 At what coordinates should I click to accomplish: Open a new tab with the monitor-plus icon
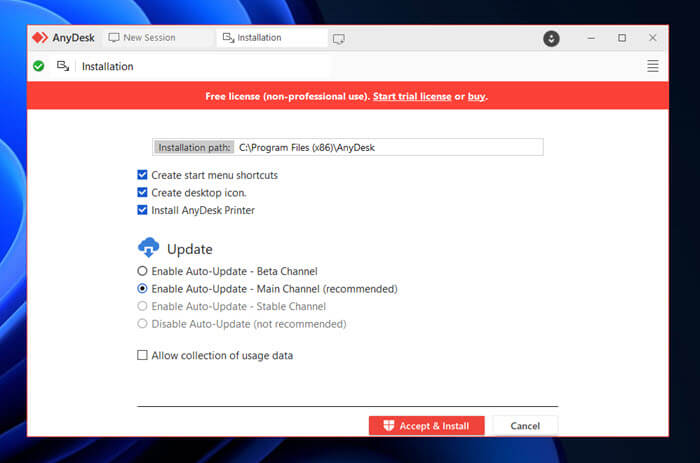(338, 39)
